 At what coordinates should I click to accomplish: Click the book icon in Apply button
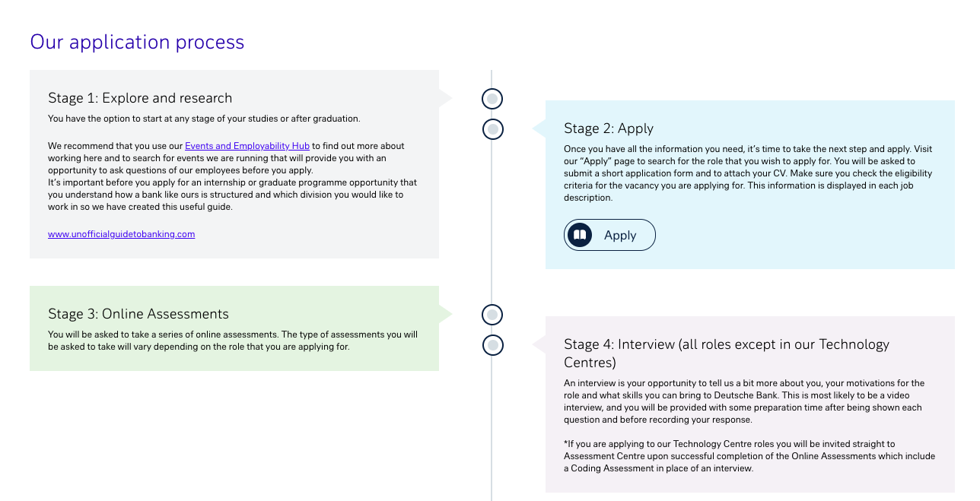[x=580, y=235]
